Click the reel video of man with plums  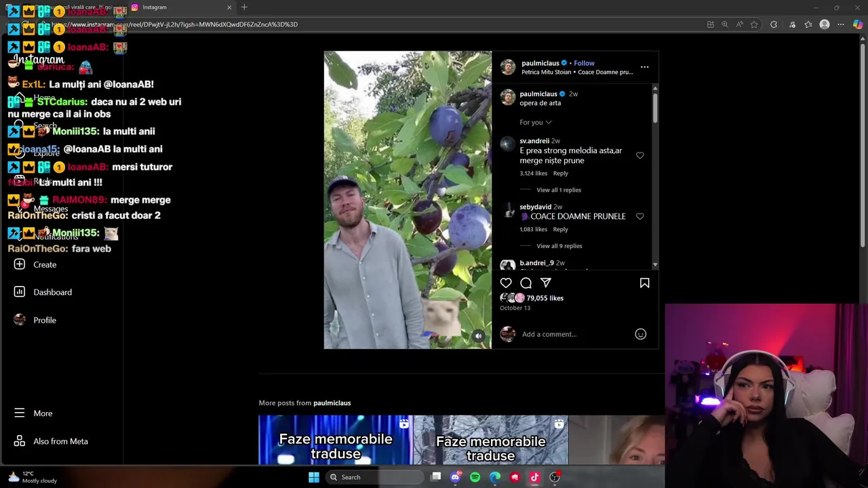pyautogui.click(x=408, y=200)
